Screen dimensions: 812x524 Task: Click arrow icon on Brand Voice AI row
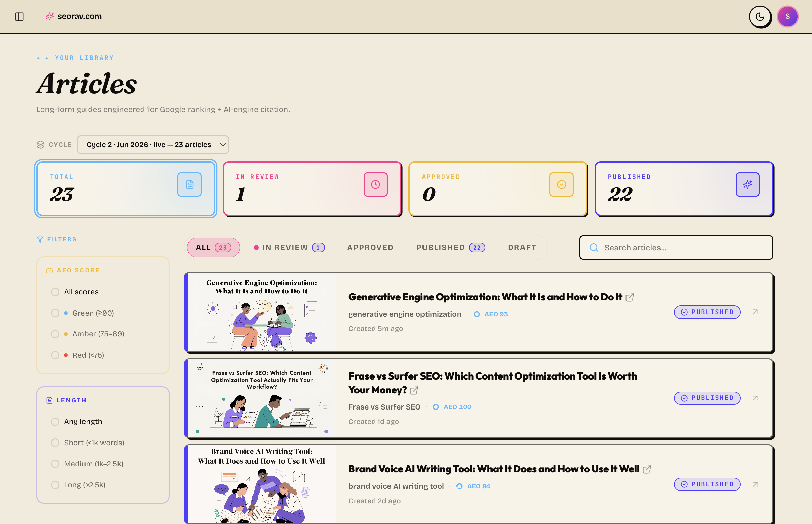[755, 484]
